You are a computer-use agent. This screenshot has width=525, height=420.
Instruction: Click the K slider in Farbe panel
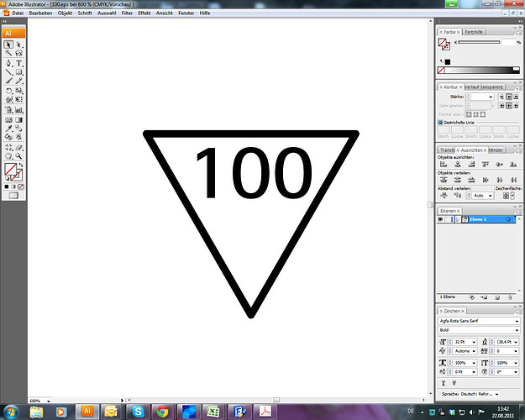(x=479, y=42)
